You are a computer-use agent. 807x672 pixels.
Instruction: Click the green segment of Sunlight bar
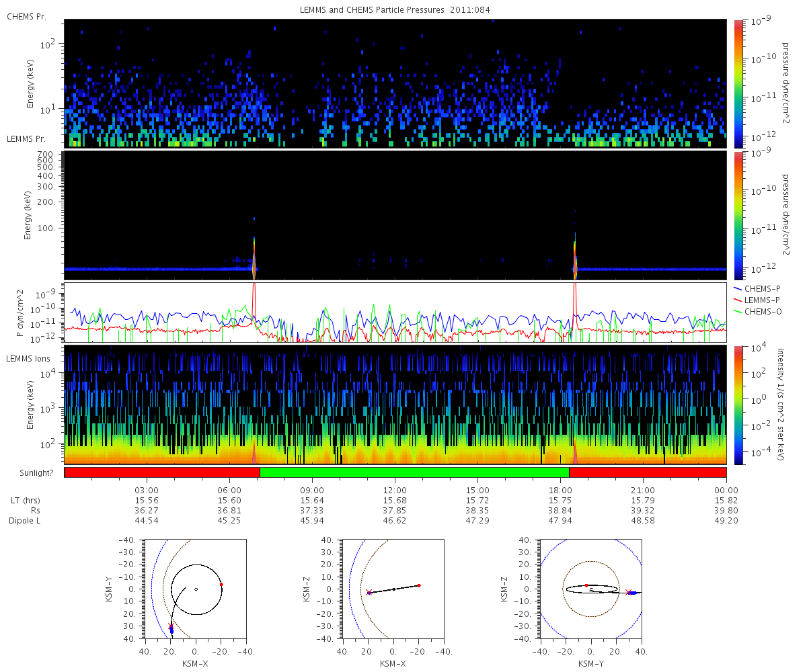(414, 472)
